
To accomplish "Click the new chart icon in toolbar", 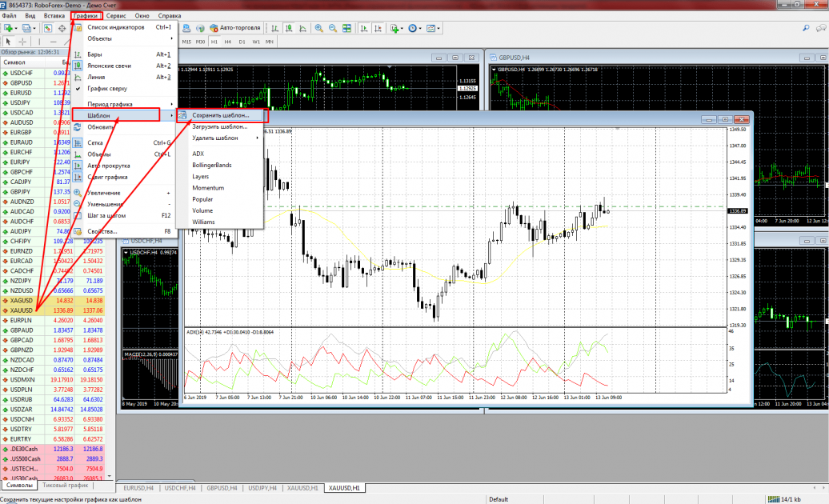I will pos(10,28).
